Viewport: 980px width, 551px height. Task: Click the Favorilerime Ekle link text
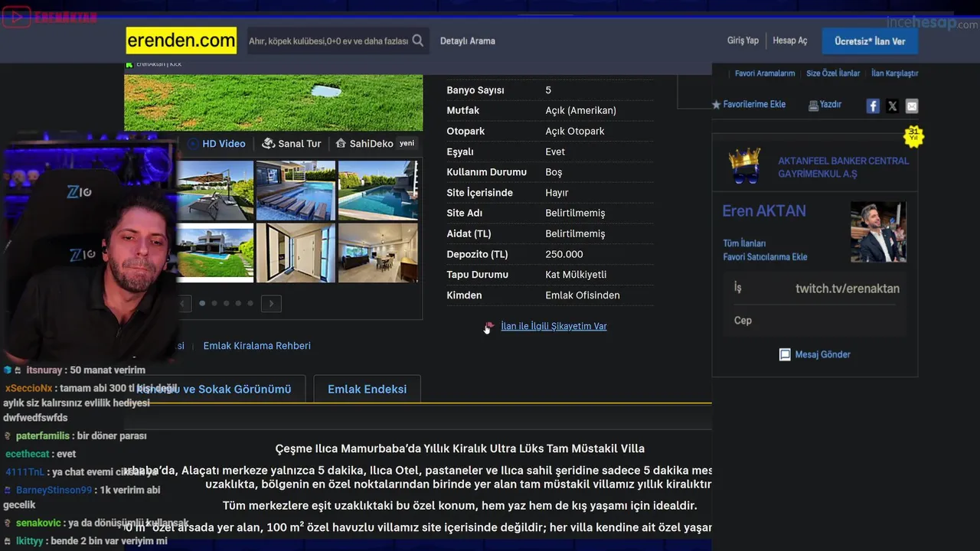click(x=755, y=105)
